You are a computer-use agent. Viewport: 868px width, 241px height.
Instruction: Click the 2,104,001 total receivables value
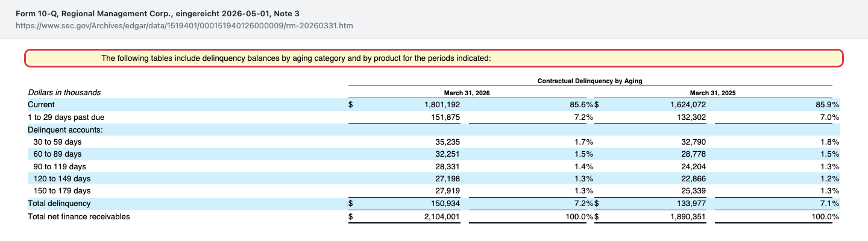coord(442,216)
